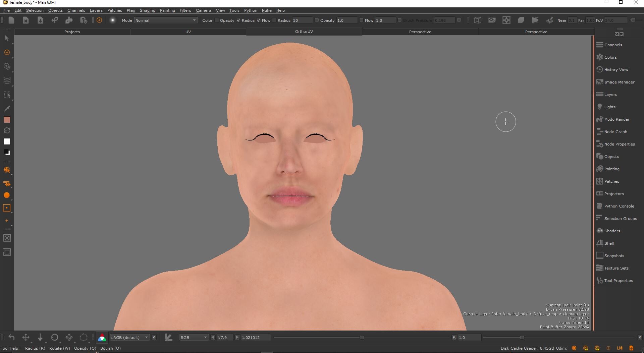This screenshot has width=644, height=353.
Task: Uncheck the Flow pressure checkbox
Action: click(259, 20)
